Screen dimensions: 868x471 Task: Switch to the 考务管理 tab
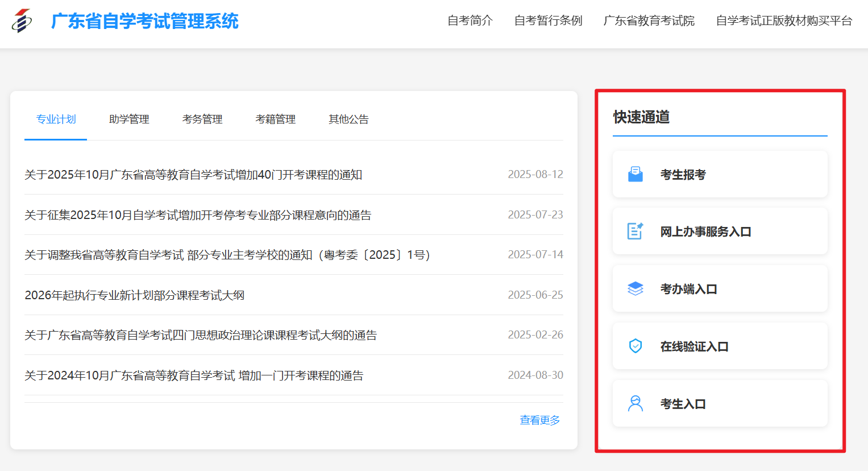(x=202, y=119)
